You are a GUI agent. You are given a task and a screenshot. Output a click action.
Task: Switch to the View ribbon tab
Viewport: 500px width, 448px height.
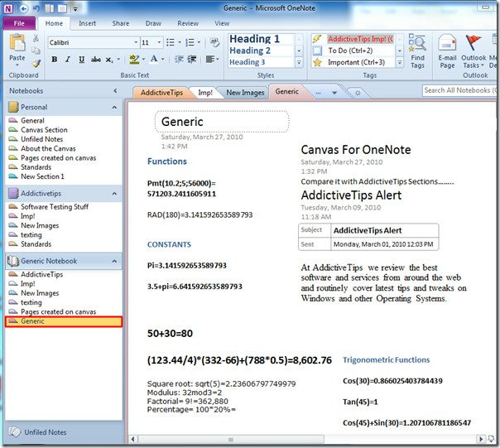pyautogui.click(x=222, y=23)
